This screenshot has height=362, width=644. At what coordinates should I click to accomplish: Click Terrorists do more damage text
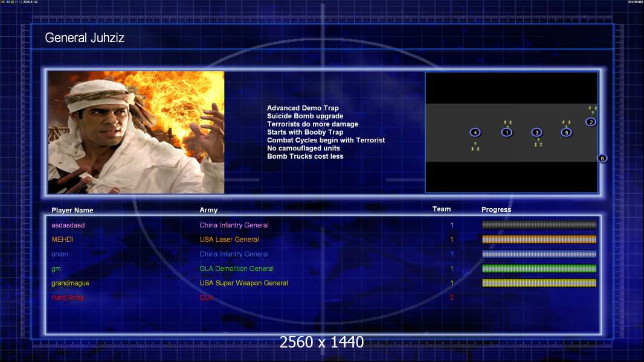tap(312, 124)
